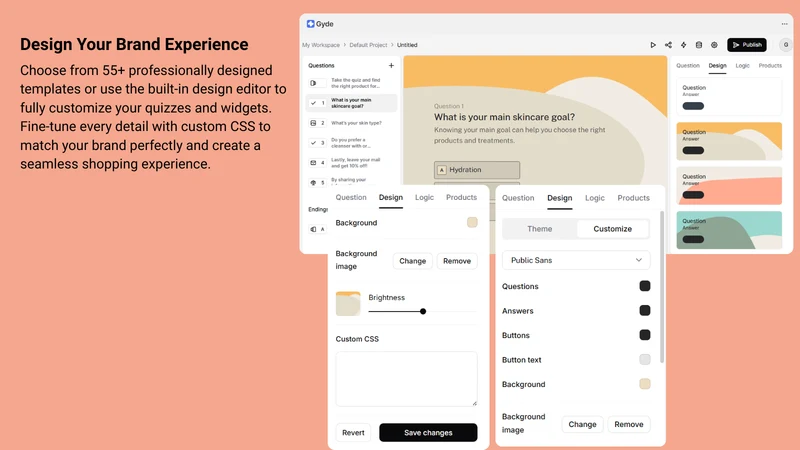Select the Customize toggle option
The image size is (800, 450).
click(x=613, y=229)
